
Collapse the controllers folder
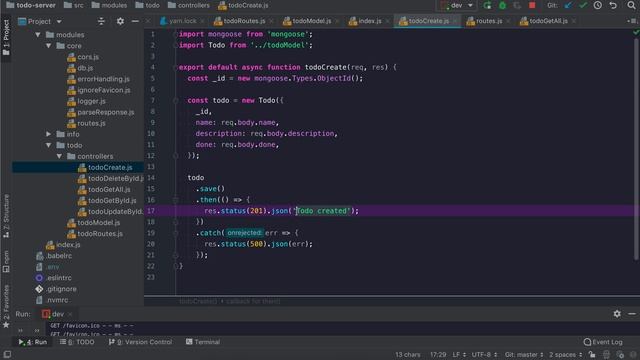pyautogui.click(x=60, y=156)
